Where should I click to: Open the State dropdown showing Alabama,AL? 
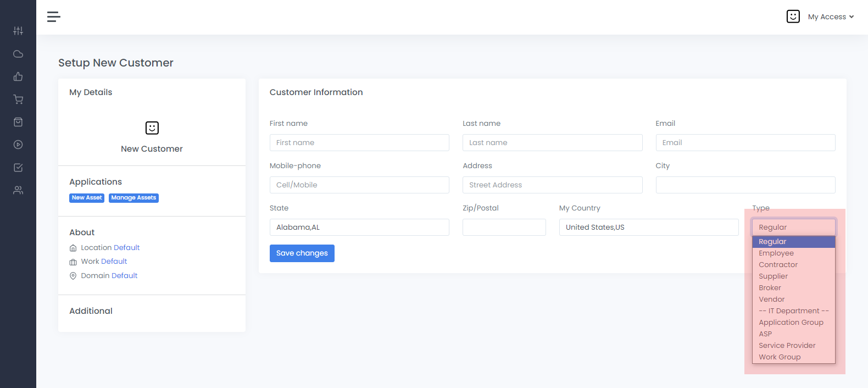click(x=359, y=228)
